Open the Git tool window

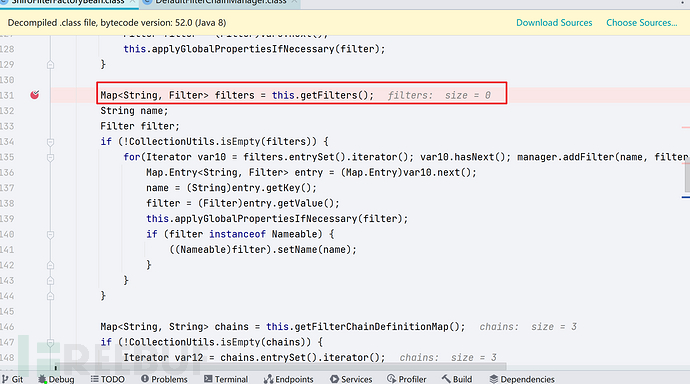pyautogui.click(x=12, y=379)
